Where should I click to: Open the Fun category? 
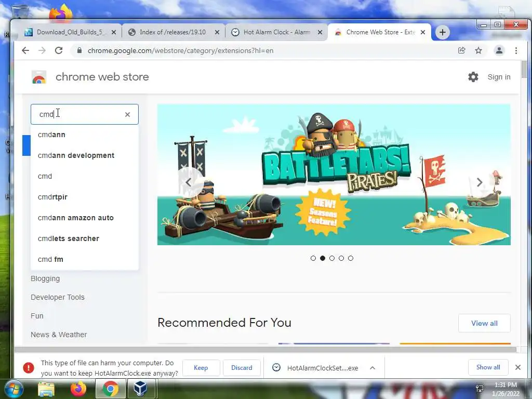point(37,316)
